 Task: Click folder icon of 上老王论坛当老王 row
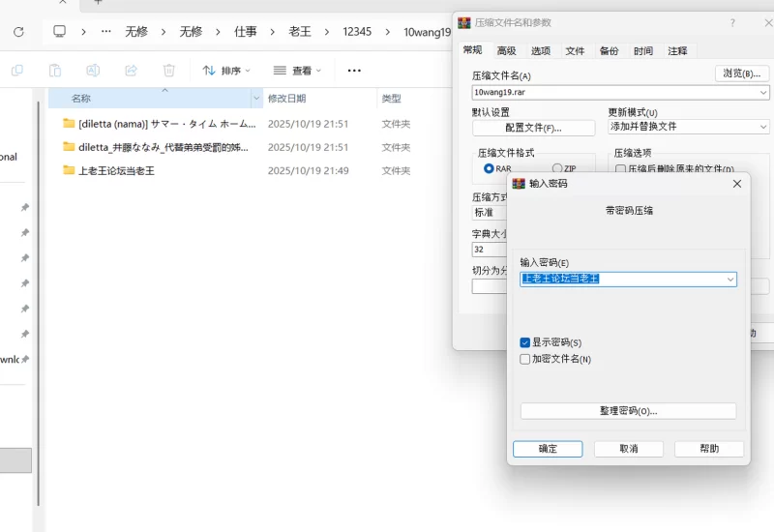(69, 170)
